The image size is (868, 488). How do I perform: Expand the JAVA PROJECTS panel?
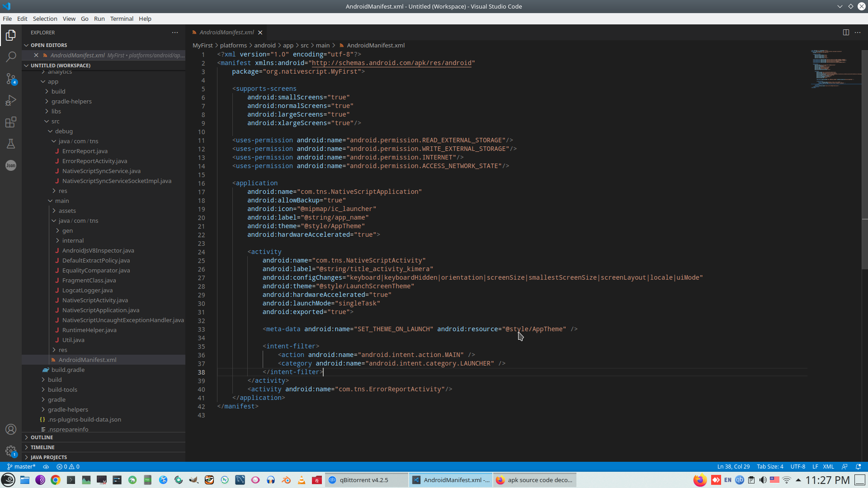click(x=48, y=457)
